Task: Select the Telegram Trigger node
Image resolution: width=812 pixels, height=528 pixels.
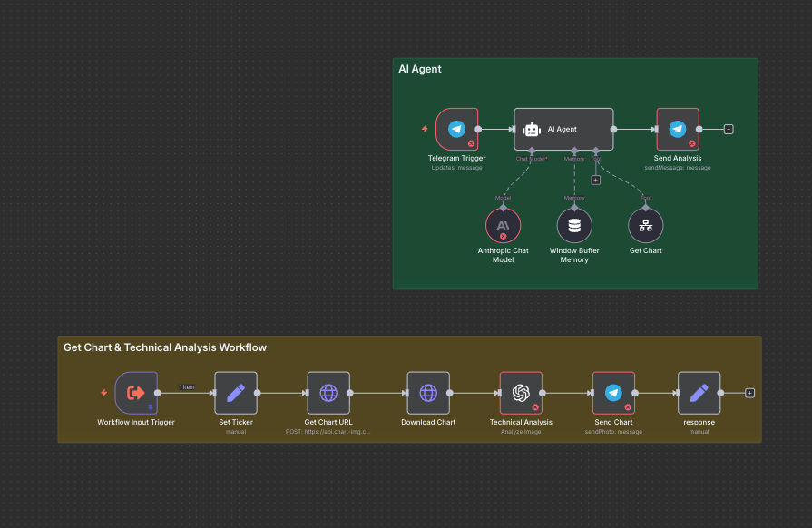Action: [x=456, y=130]
